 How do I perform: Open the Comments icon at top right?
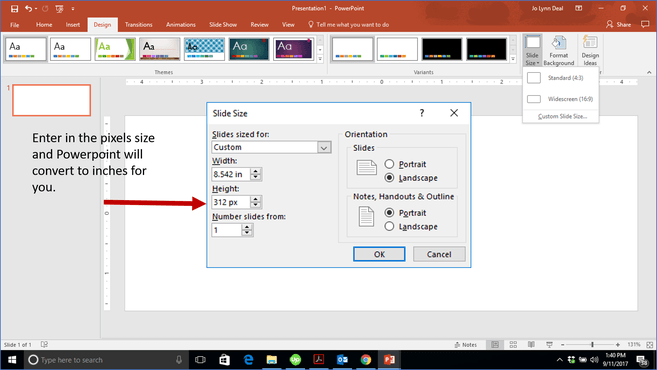click(645, 25)
